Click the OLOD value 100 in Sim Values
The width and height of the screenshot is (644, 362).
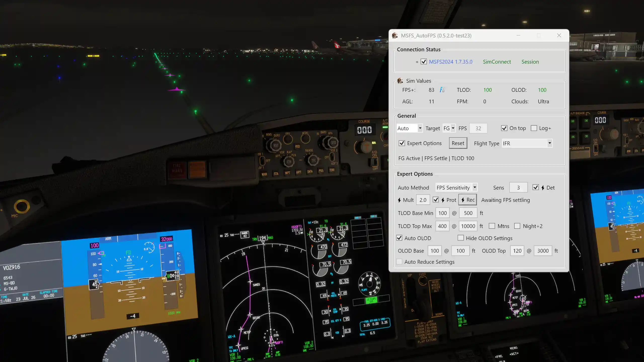pos(542,90)
